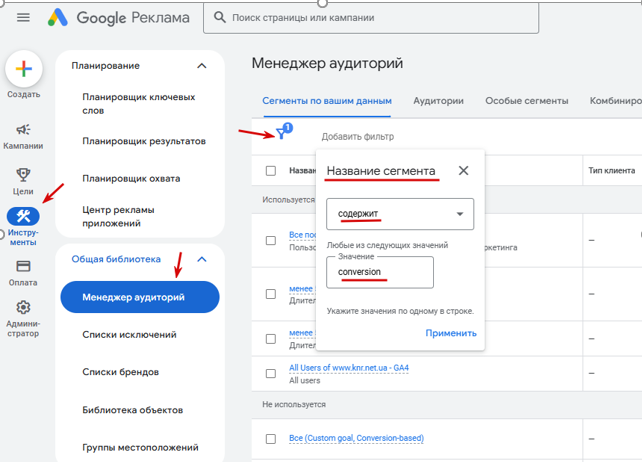642x462 pixels.
Task: Open Оплата card icon in sidebar
Action: coord(23,266)
